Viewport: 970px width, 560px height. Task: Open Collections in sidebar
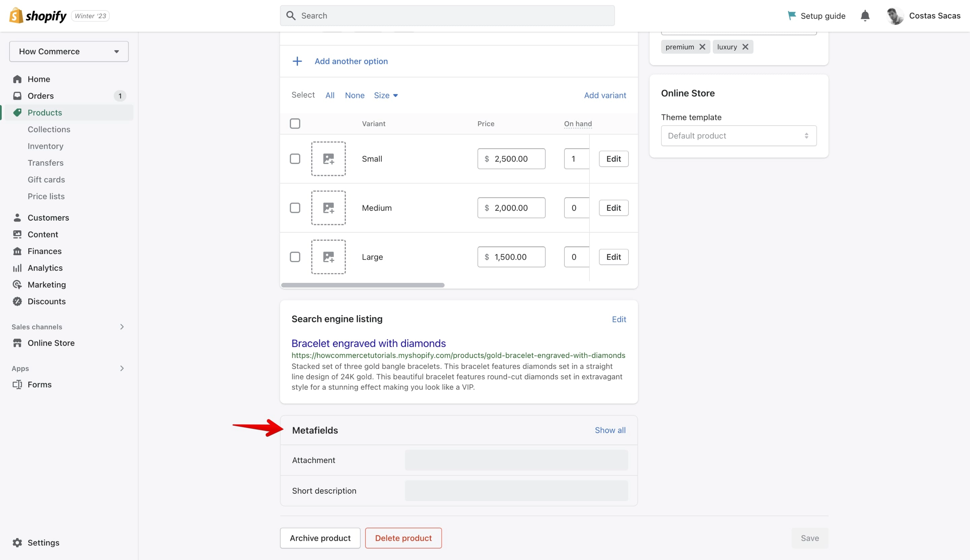pos(49,129)
